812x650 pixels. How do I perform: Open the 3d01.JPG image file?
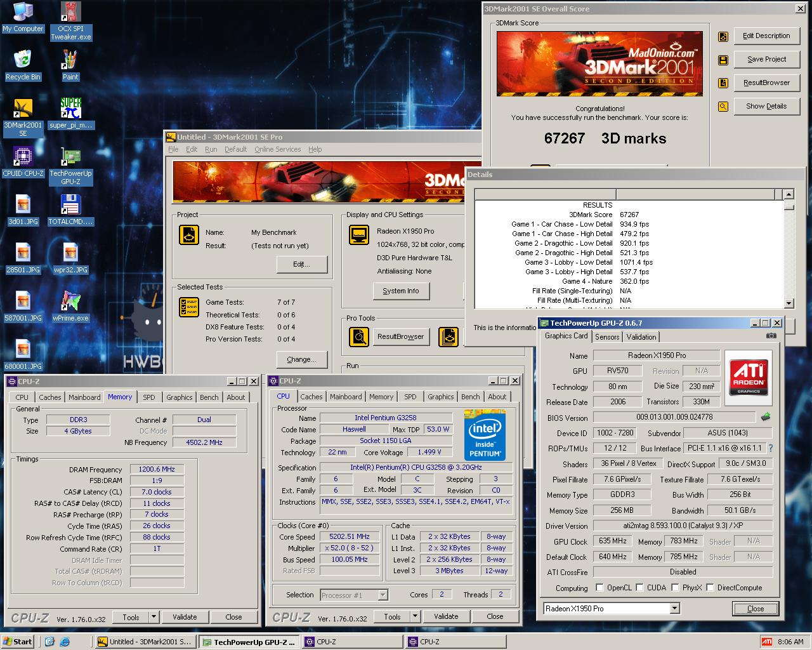tap(23, 210)
